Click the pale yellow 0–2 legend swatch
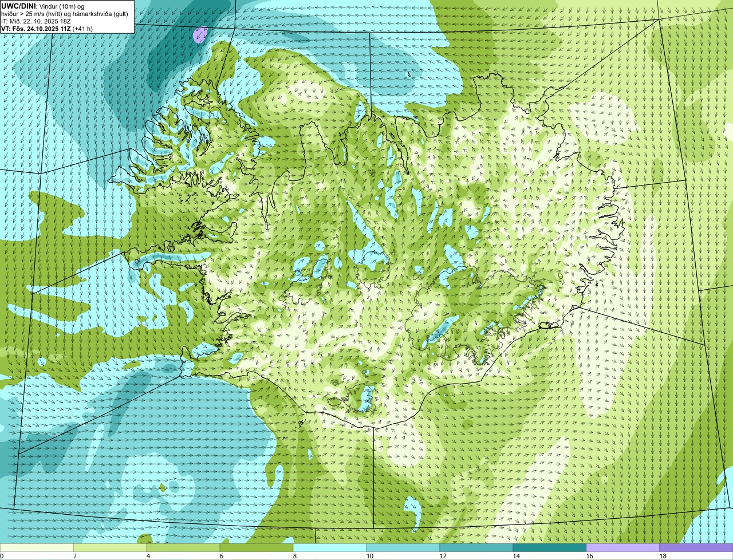This screenshot has width=733, height=560. tap(37, 548)
